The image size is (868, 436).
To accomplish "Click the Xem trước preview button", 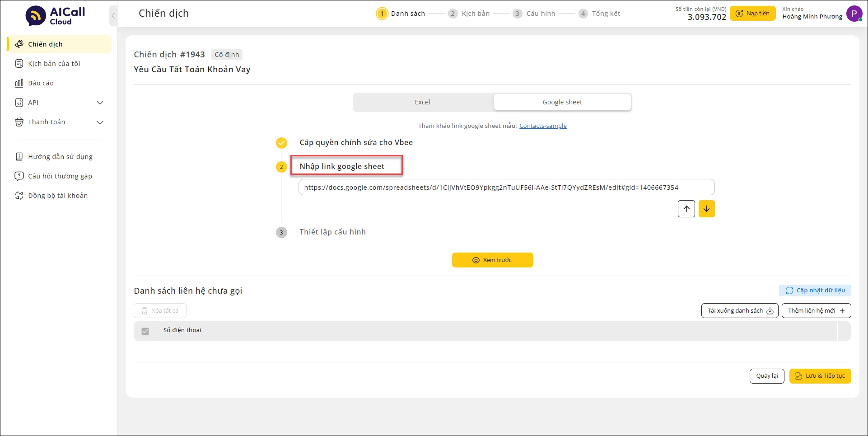I will tap(492, 260).
